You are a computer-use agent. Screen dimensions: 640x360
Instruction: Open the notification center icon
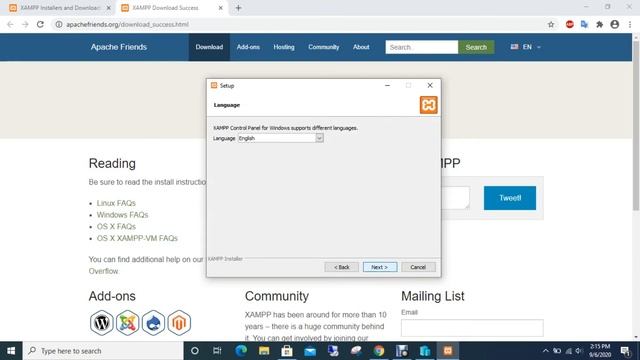[x=625, y=351]
